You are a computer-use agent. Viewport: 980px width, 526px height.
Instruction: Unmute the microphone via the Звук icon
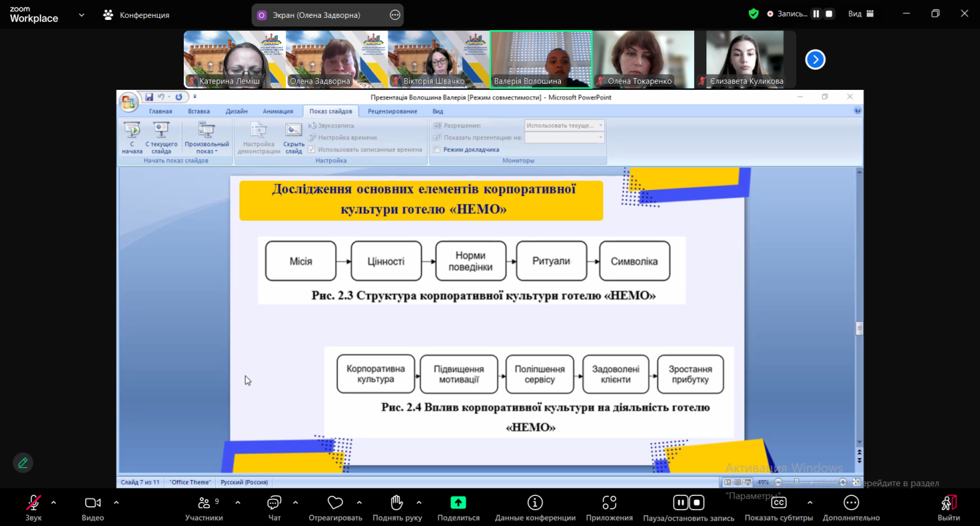[x=33, y=503]
